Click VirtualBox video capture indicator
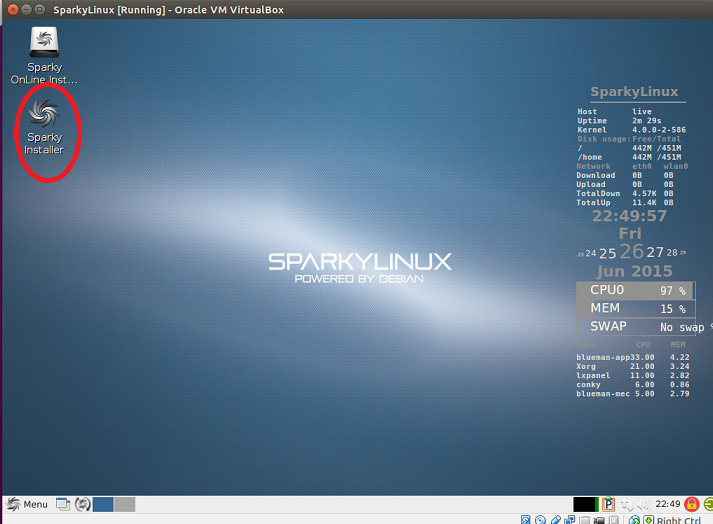713x524 pixels. 599,520
